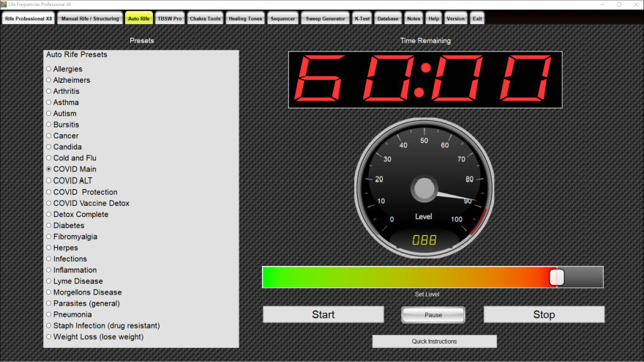Select the Cold and Flu preset

(72, 158)
